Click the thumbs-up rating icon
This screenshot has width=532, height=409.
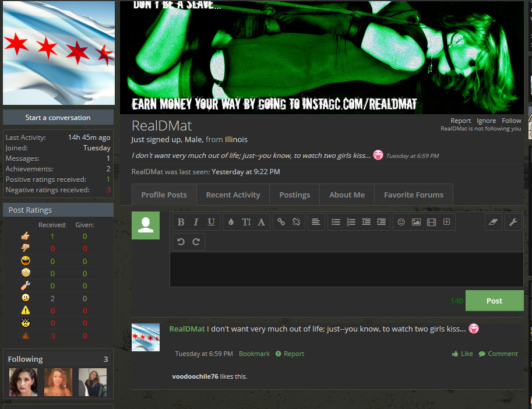click(26, 236)
